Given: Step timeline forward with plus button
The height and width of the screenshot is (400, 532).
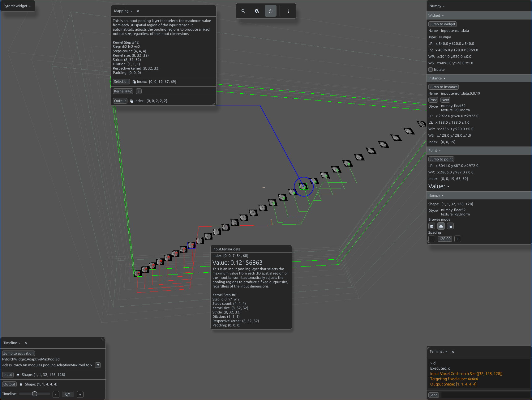Looking at the screenshot, I should coord(80,394).
